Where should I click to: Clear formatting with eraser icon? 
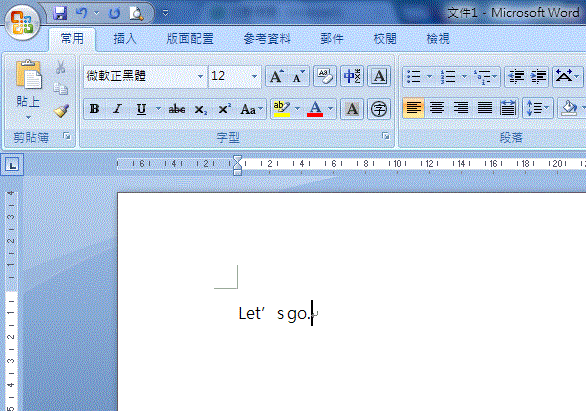(x=324, y=76)
